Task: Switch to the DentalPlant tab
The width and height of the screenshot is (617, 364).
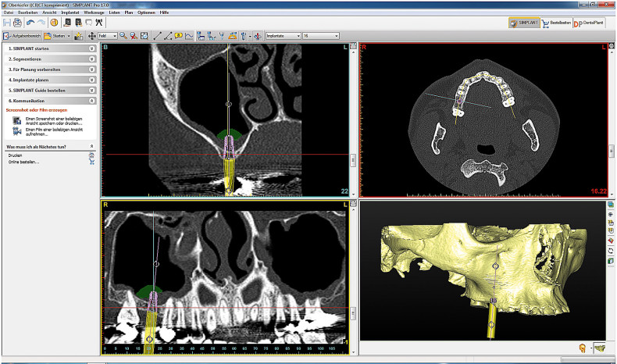Action: [x=588, y=23]
